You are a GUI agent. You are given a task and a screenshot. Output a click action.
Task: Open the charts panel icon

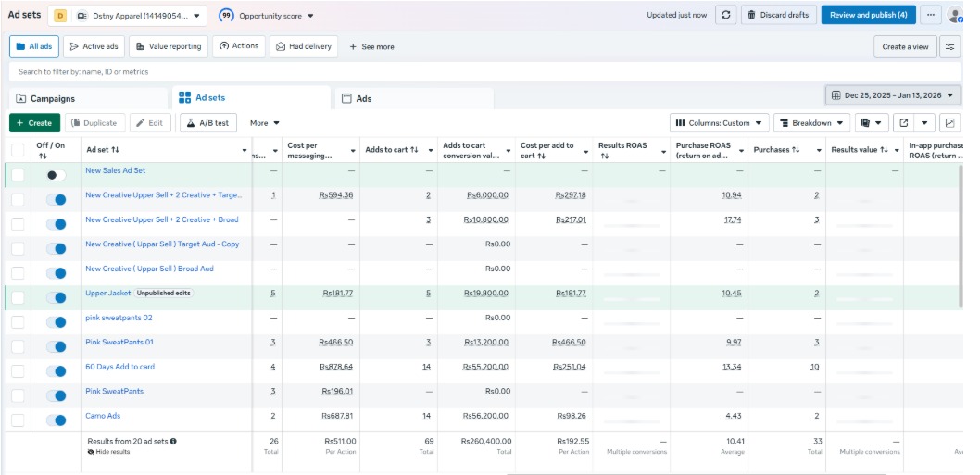pos(950,123)
